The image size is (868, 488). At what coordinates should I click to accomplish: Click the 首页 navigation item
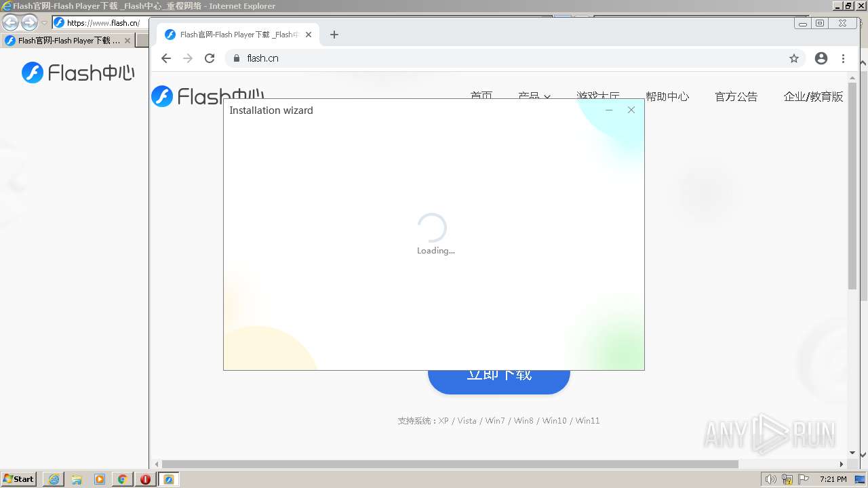click(x=481, y=96)
